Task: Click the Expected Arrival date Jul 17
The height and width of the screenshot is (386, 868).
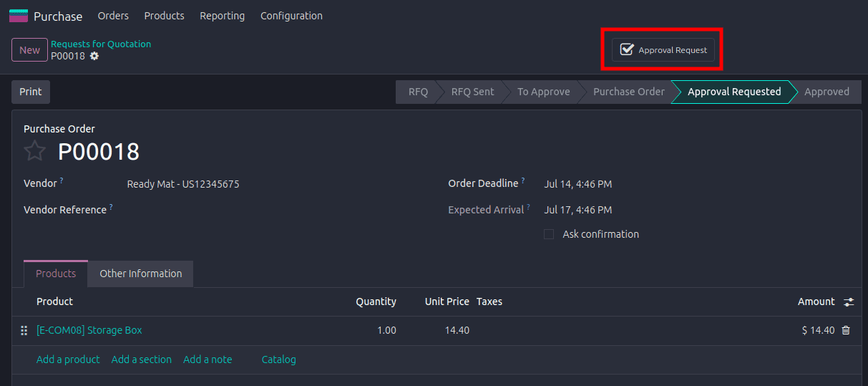Action: pos(578,210)
